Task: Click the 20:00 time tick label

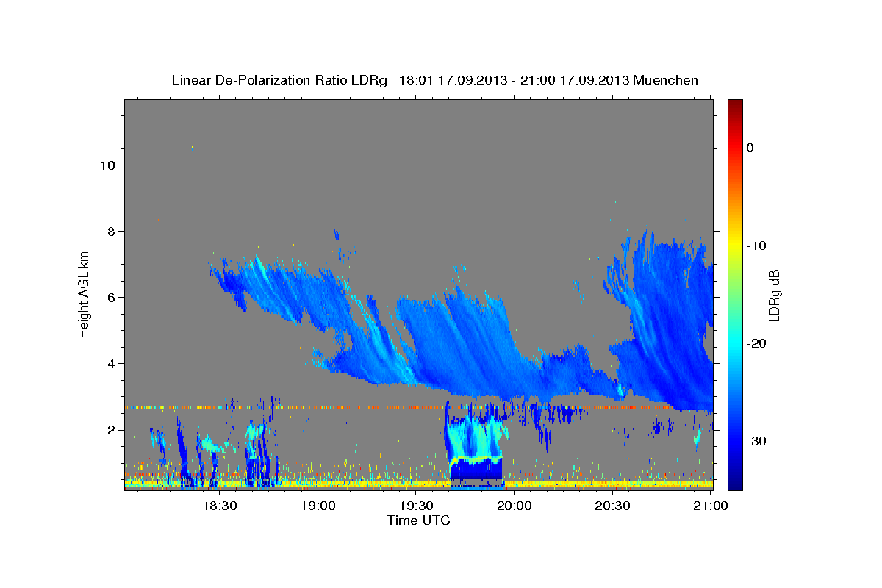Action: click(x=514, y=506)
